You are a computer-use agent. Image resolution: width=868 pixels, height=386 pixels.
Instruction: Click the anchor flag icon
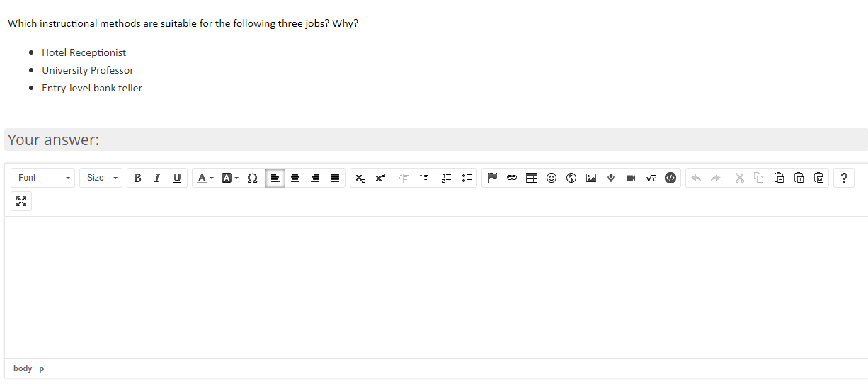coord(493,178)
